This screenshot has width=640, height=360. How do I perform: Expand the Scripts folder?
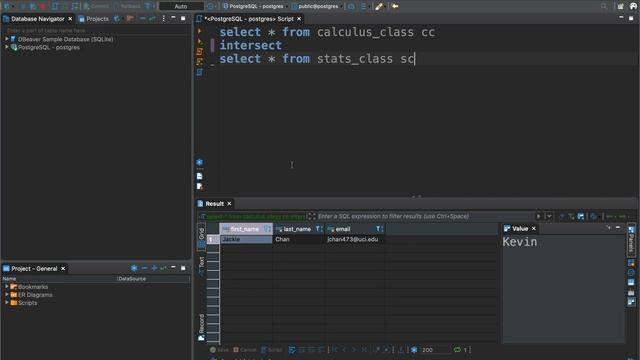pyautogui.click(x=7, y=303)
